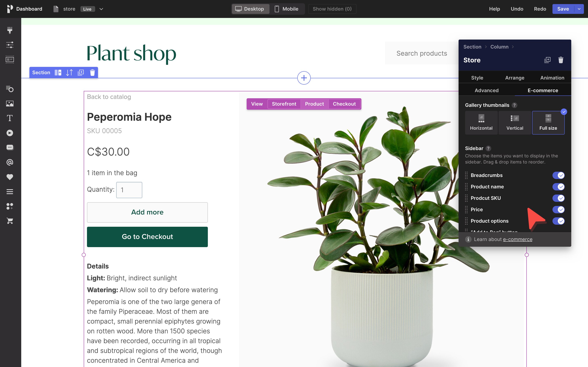Image resolution: width=588 pixels, height=367 pixels.
Task: Open the e-commerce learn link
Action: (x=518, y=239)
